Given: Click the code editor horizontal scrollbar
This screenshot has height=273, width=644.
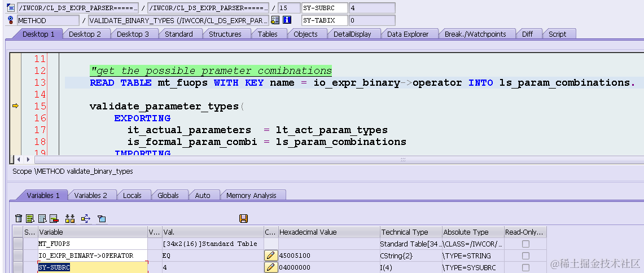Looking at the screenshot, I should 402,159.
